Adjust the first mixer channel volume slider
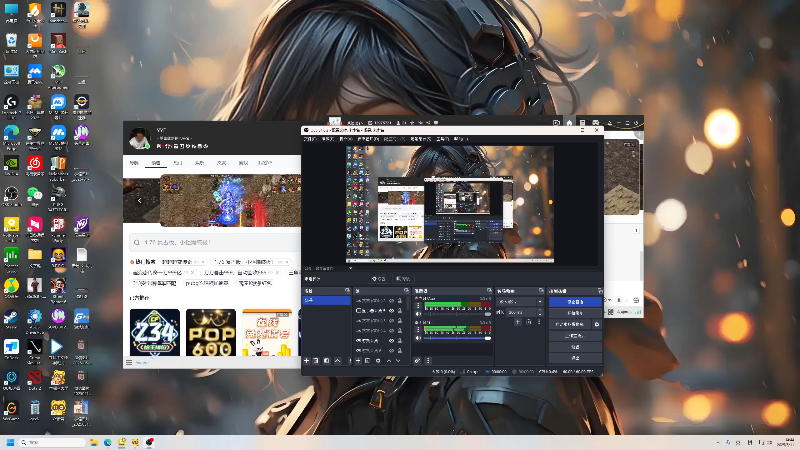Viewport: 800px width, 450px height. click(457, 314)
